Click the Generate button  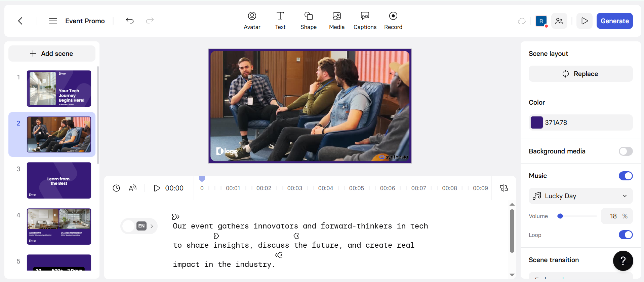point(615,21)
